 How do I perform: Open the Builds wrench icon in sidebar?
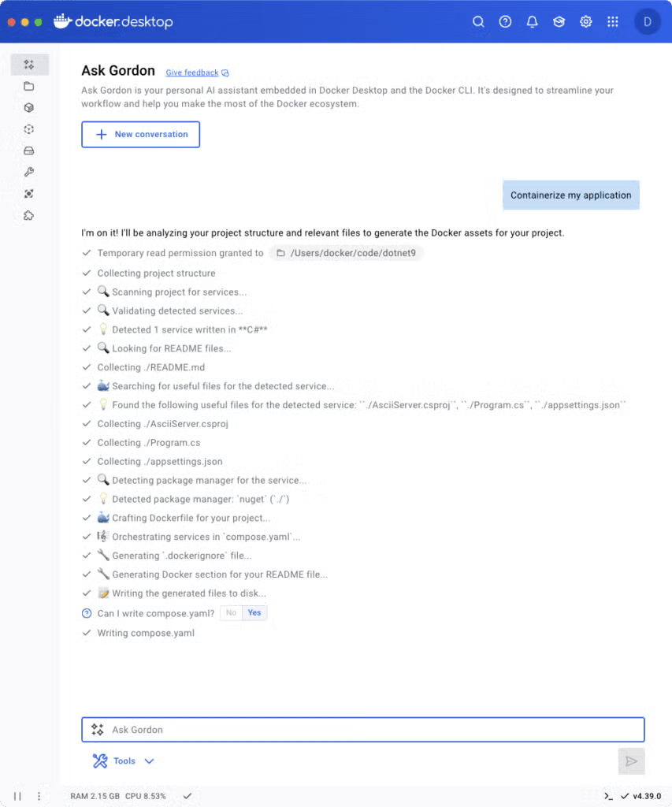29,172
